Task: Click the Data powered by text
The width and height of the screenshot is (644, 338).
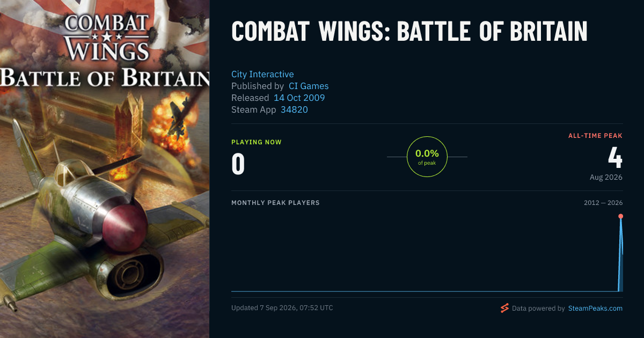Action: coord(538,308)
